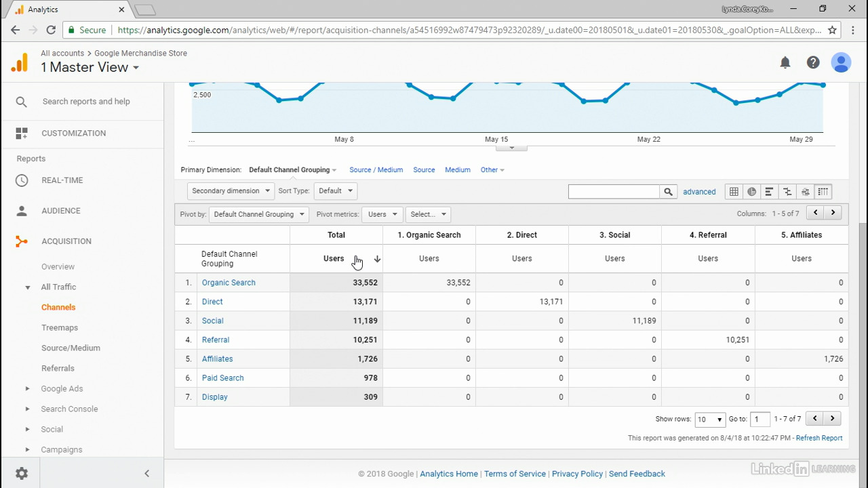
Task: Expand the Google Ads section
Action: (28, 389)
